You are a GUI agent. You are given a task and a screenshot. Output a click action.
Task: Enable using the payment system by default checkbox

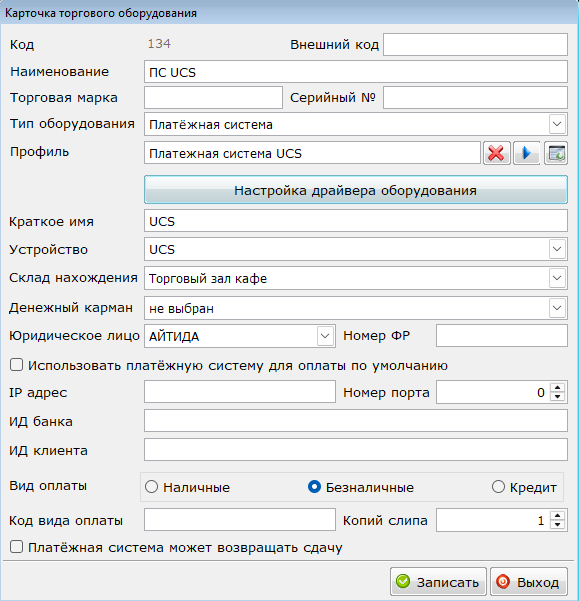16,365
